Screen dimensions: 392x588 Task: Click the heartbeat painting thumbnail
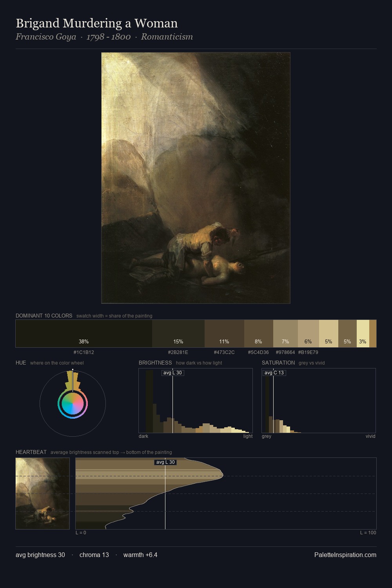[x=43, y=494]
